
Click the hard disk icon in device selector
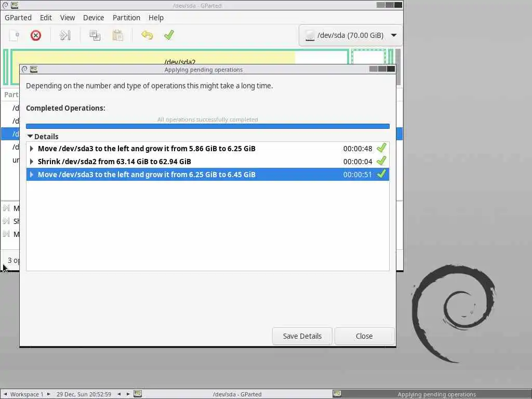pyautogui.click(x=310, y=35)
